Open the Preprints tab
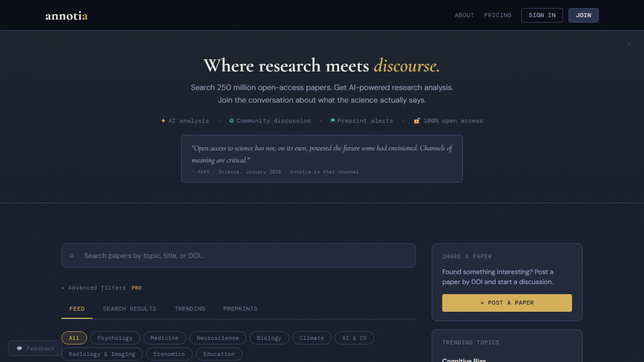Viewport: 644px width, 362px height. [240, 309]
